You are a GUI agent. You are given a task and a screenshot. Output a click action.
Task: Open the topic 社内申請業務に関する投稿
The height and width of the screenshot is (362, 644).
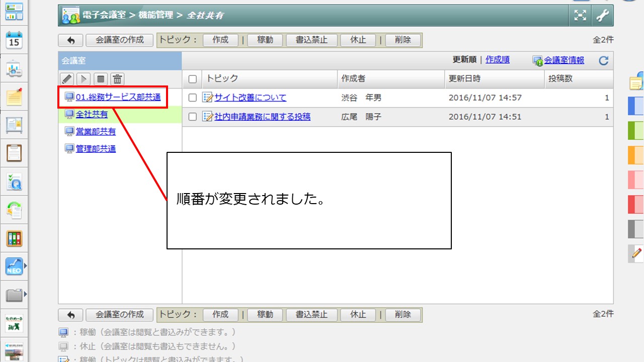[x=262, y=117]
